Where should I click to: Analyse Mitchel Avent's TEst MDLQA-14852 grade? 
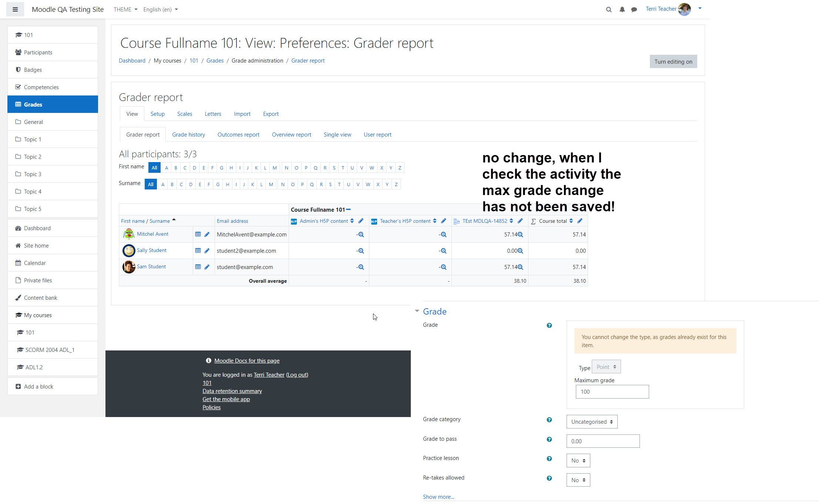tap(520, 235)
